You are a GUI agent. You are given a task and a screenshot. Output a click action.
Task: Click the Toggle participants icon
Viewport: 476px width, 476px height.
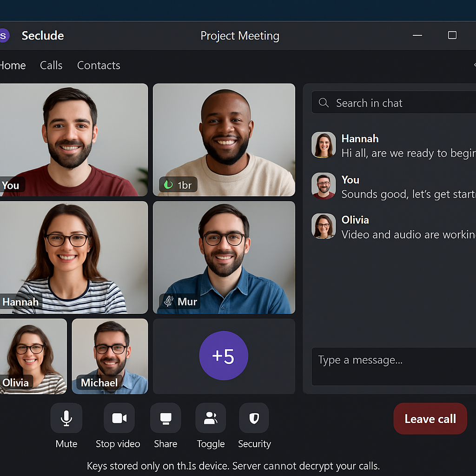[x=211, y=418]
